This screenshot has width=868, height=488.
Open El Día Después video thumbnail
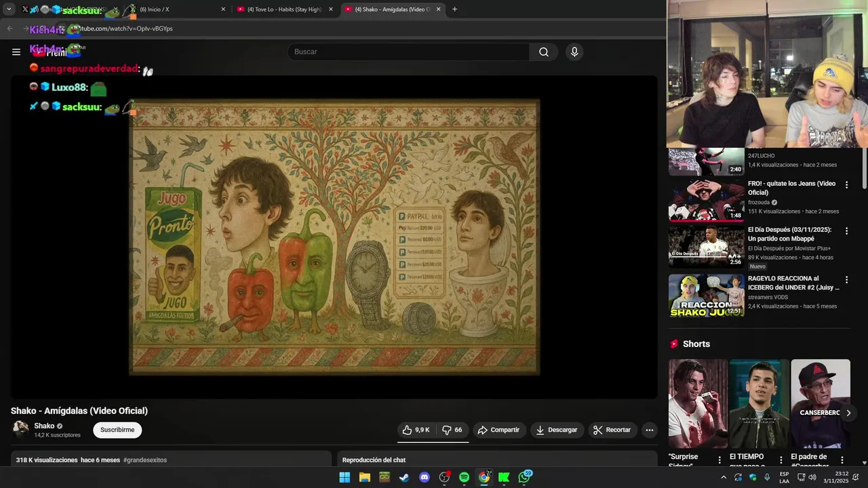(x=707, y=246)
